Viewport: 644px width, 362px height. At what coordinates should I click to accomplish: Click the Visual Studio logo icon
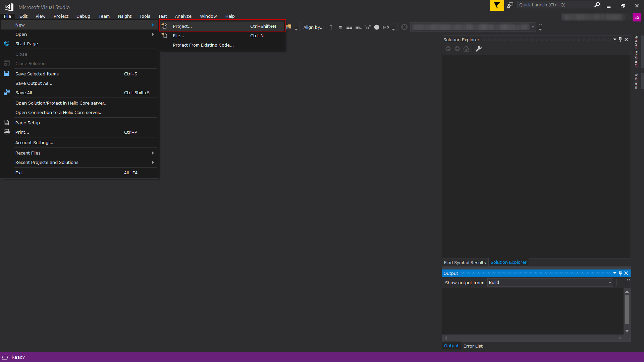coord(9,7)
